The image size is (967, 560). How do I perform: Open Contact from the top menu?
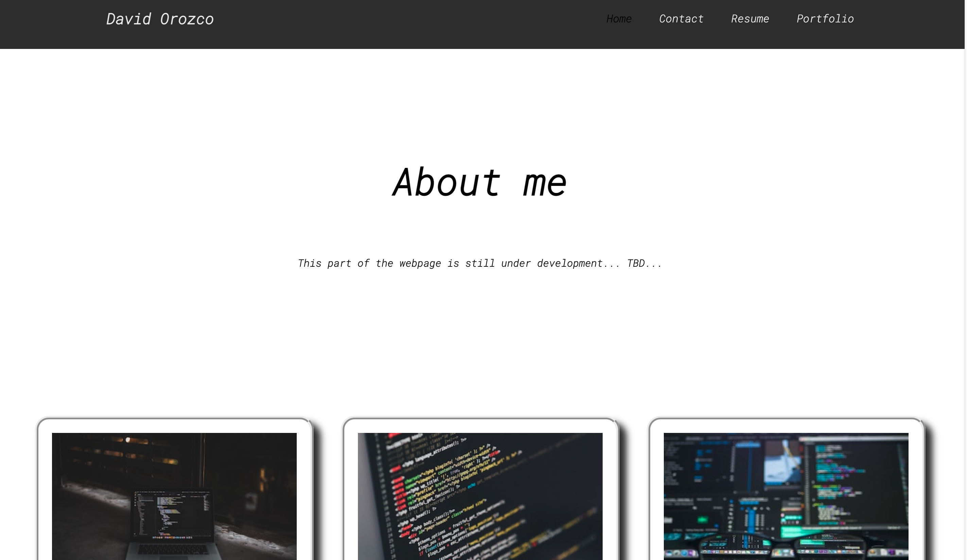[681, 18]
